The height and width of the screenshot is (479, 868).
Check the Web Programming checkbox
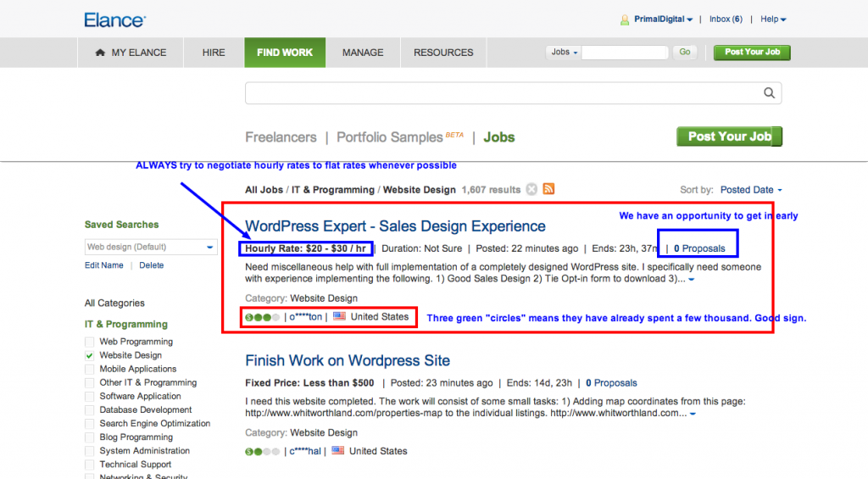90,342
